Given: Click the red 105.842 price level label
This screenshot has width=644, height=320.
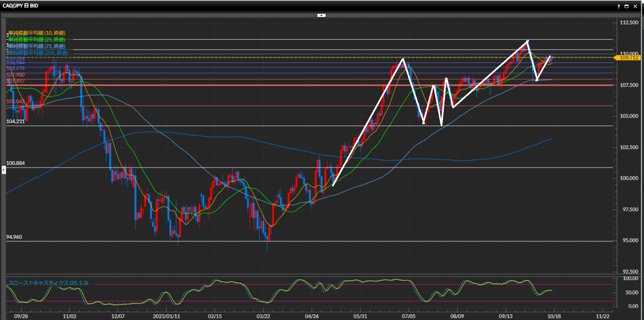Looking at the screenshot, I should 15,102.
